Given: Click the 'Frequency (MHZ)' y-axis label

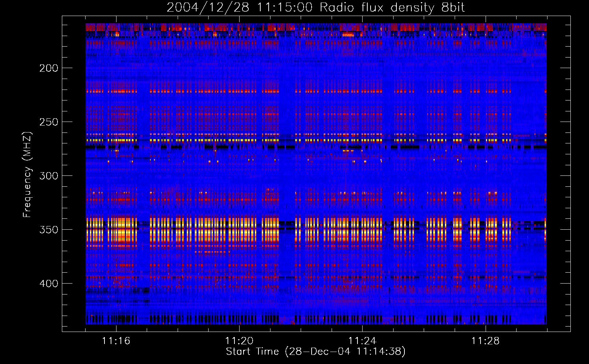Looking at the screenshot, I should click(27, 175).
